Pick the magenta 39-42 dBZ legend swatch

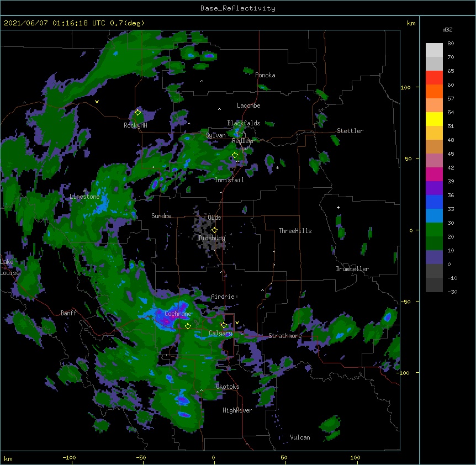tap(434, 174)
